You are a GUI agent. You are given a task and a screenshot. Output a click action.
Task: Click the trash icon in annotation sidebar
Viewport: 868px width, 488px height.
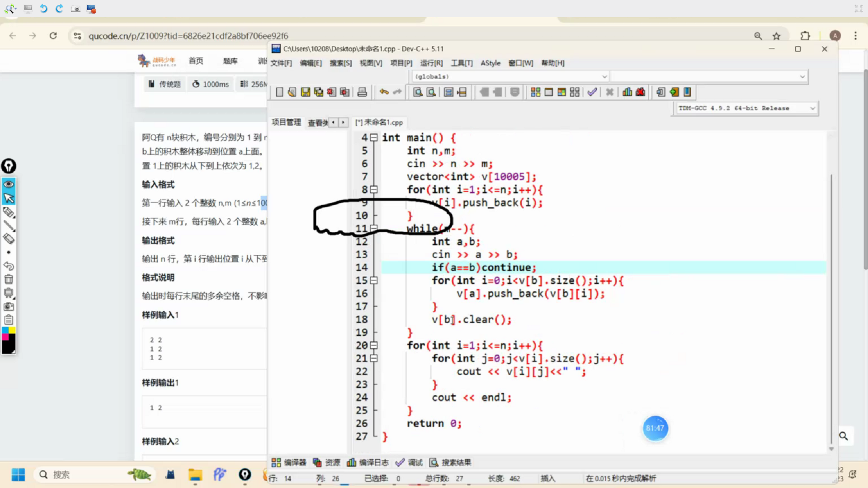click(x=9, y=279)
